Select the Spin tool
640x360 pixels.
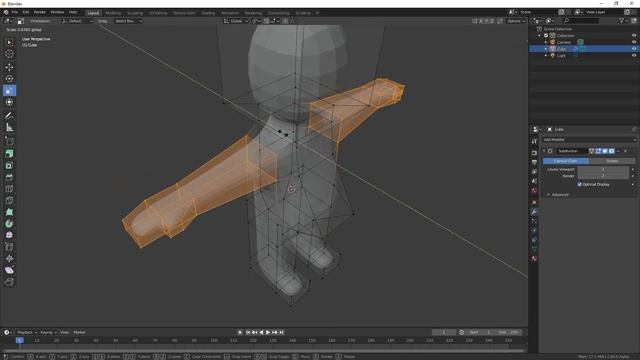coord(9,224)
